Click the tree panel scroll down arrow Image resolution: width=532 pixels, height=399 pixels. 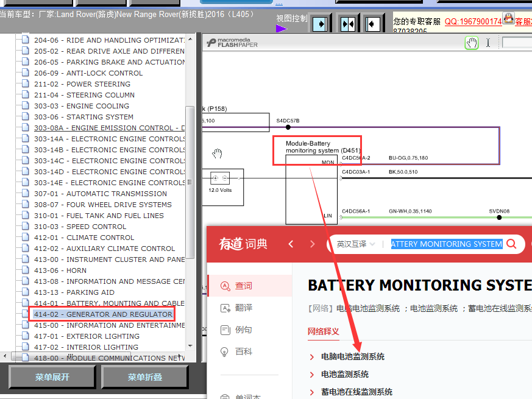(190, 346)
